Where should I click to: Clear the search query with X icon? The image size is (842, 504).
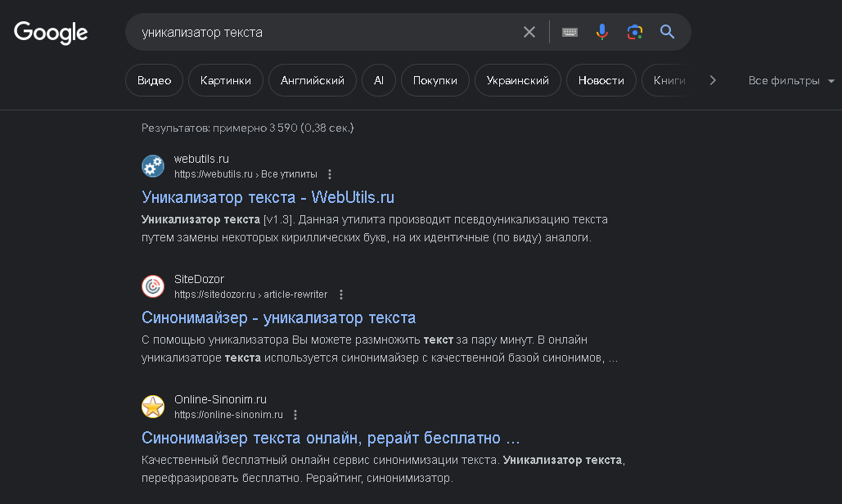point(529,32)
